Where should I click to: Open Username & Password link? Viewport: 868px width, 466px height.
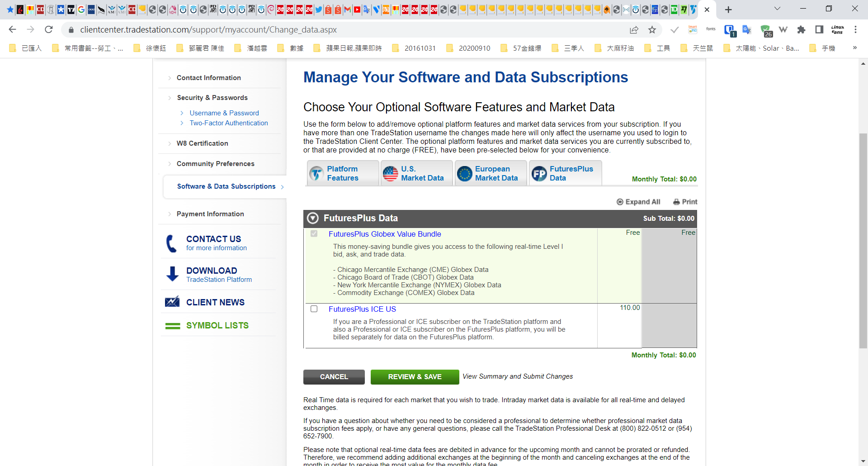click(224, 113)
